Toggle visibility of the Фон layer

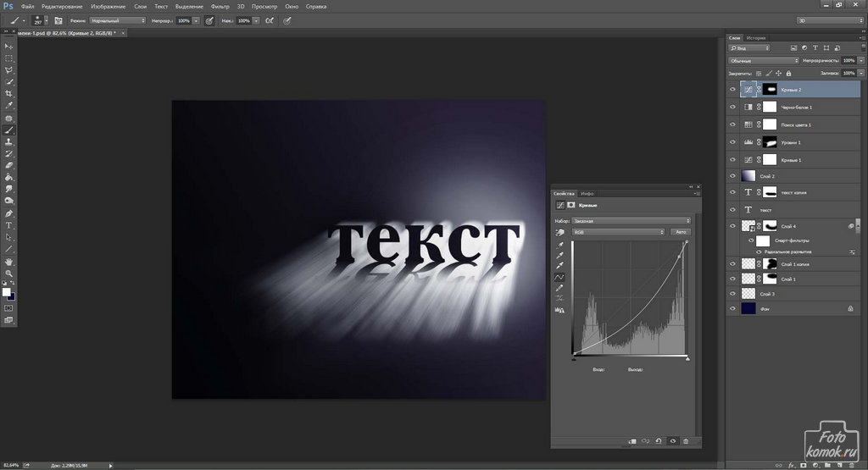click(x=733, y=310)
